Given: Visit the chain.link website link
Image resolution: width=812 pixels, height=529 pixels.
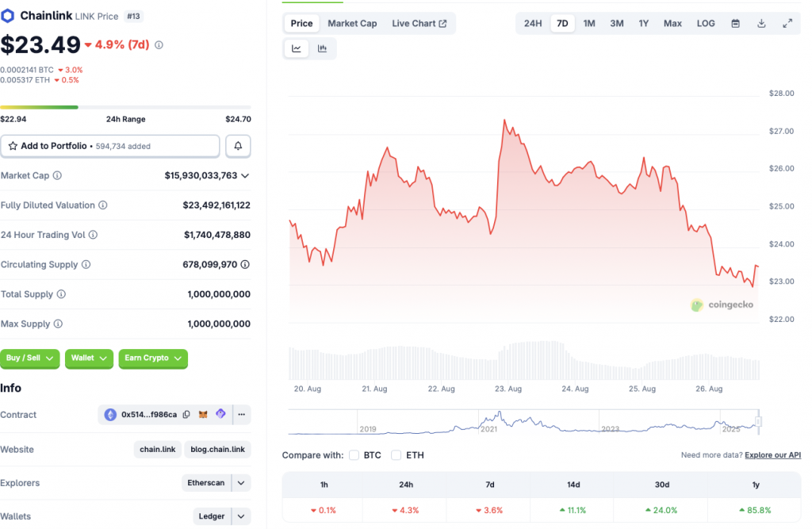Looking at the screenshot, I should click(157, 449).
